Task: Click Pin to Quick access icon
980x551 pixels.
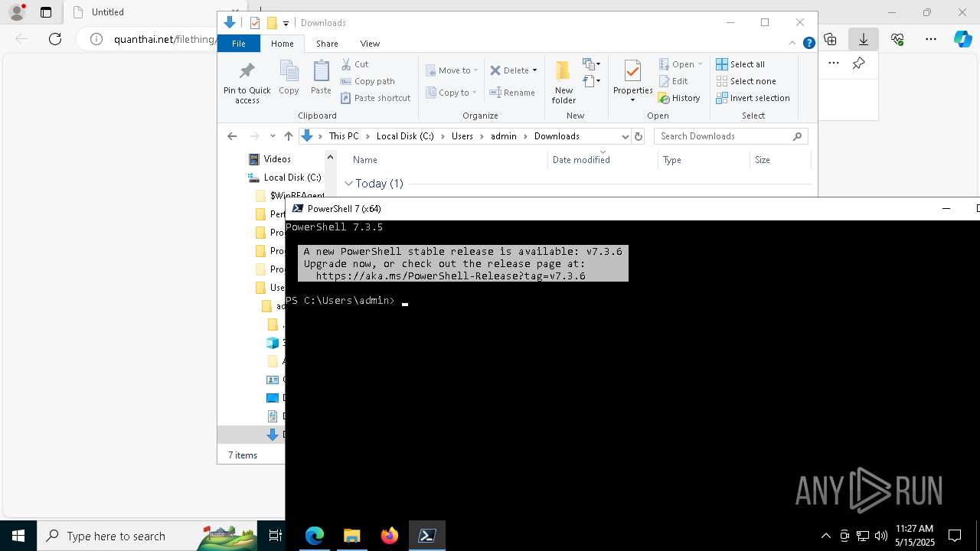Action: pyautogui.click(x=247, y=83)
